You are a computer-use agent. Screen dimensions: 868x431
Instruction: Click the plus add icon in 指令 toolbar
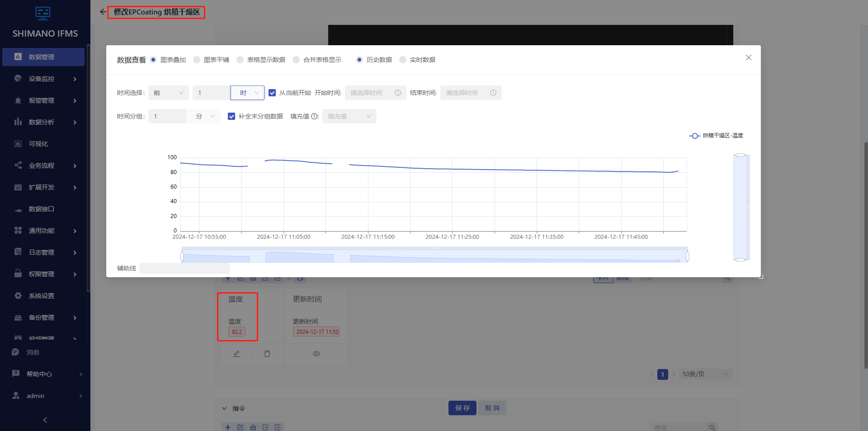coord(228,427)
